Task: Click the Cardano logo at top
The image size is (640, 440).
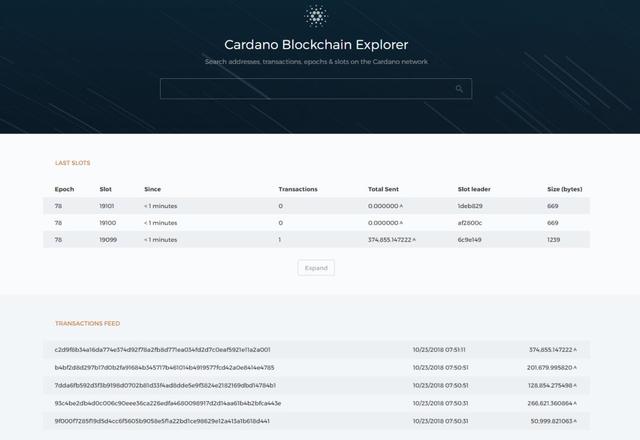Action: pyautogui.click(x=316, y=16)
